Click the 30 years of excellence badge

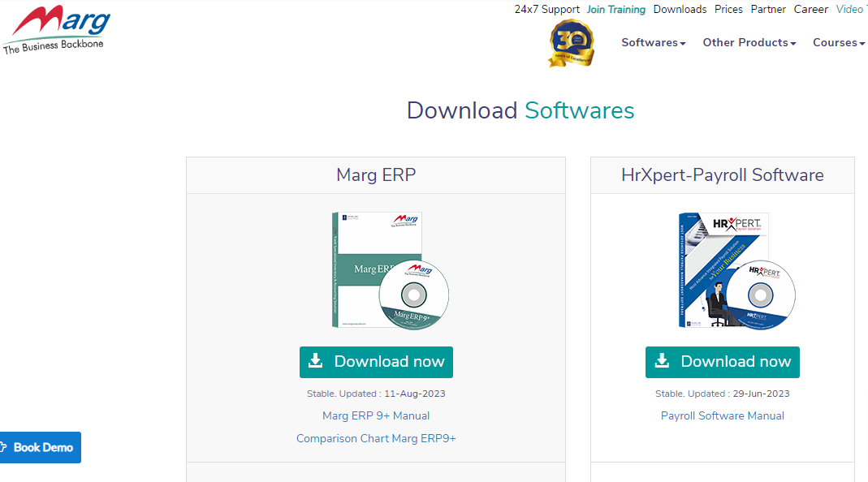(572, 43)
